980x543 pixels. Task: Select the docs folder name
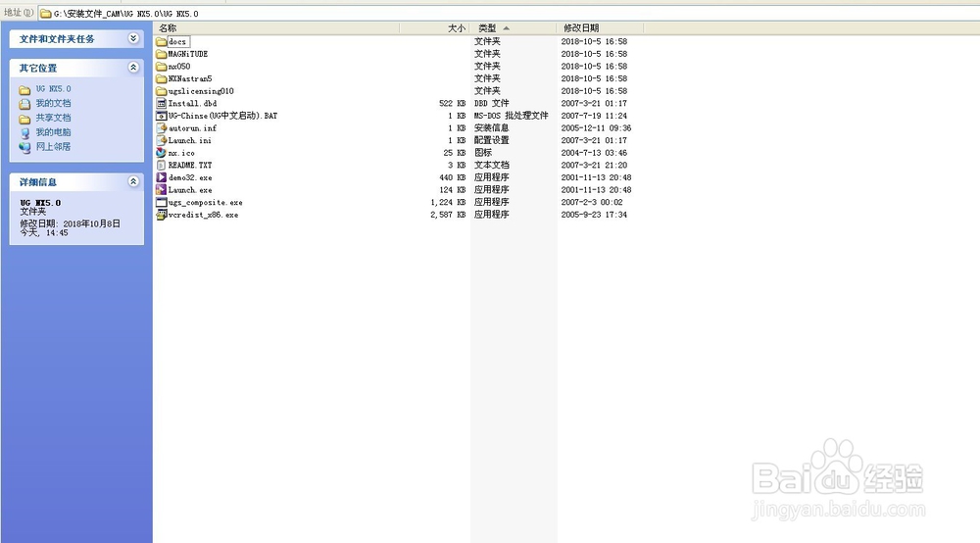click(x=177, y=42)
